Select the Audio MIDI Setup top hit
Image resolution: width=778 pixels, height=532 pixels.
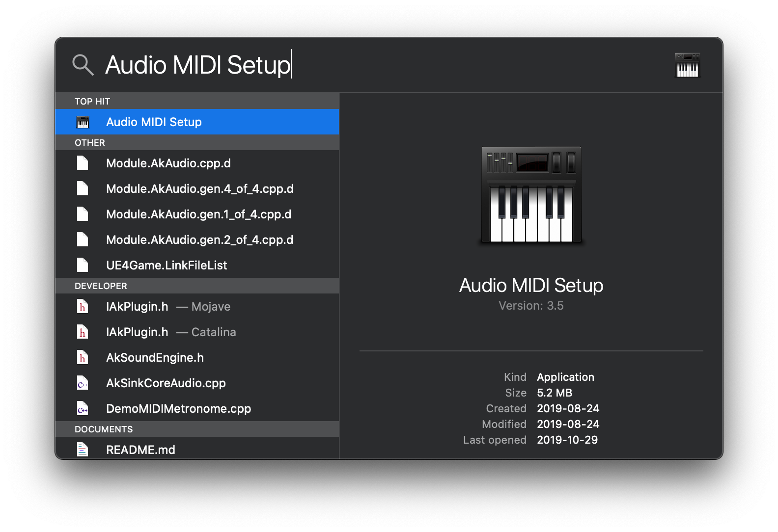point(197,122)
